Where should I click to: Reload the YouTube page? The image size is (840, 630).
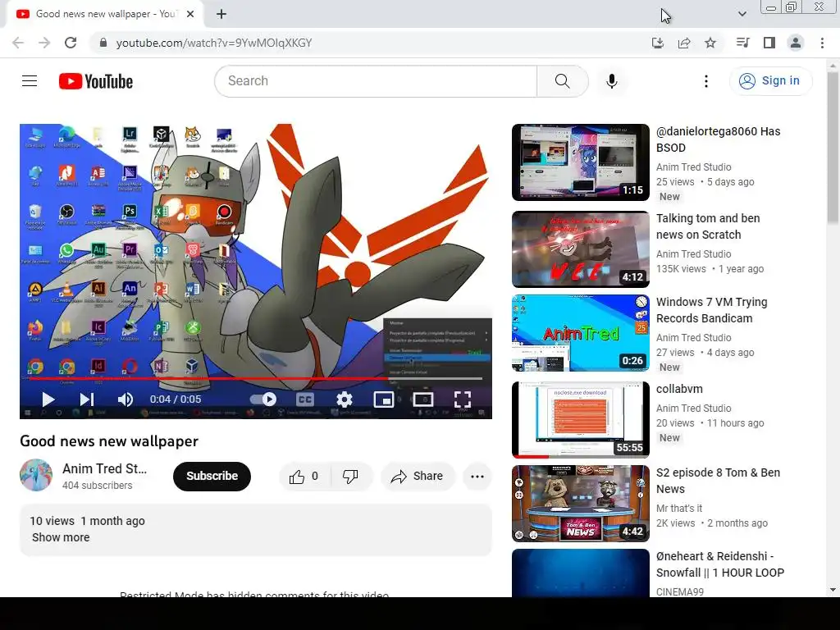(71, 43)
